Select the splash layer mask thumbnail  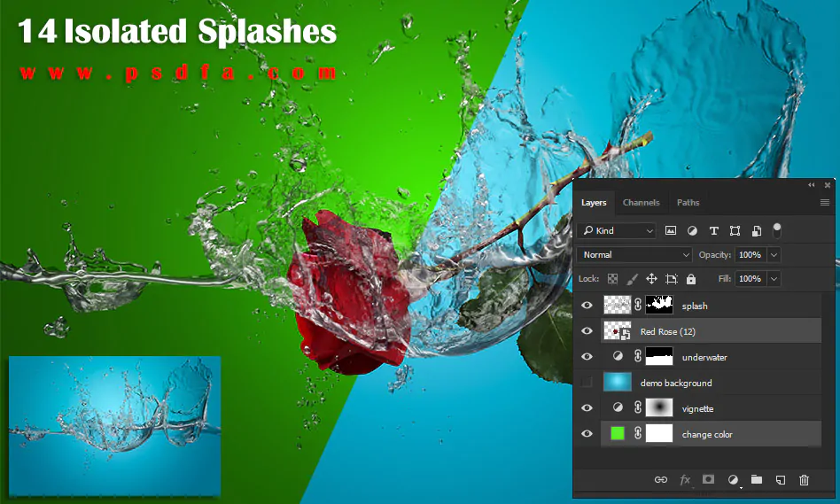(x=659, y=305)
